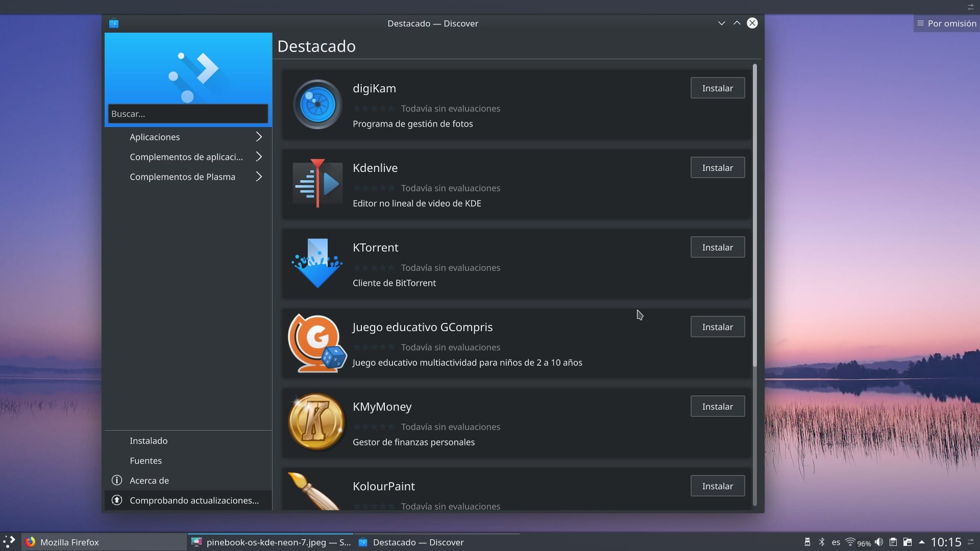The width and height of the screenshot is (980, 551).
Task: Expand Complementos de aplicaciones arrow
Action: coord(259,157)
